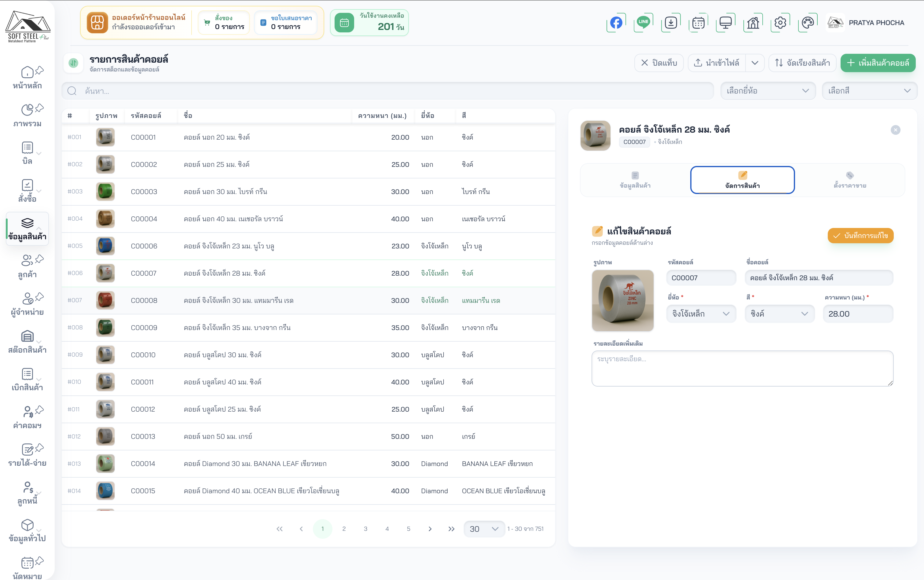The image size is (924, 580).
Task: Click the เพิ่มสินค้าคอยล์ add button
Action: pos(878,63)
